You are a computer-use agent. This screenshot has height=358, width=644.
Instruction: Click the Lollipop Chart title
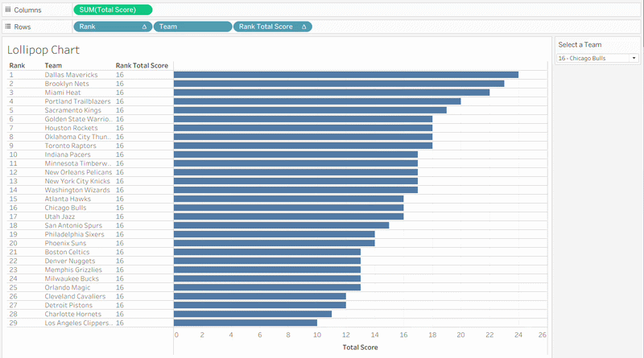(x=43, y=50)
